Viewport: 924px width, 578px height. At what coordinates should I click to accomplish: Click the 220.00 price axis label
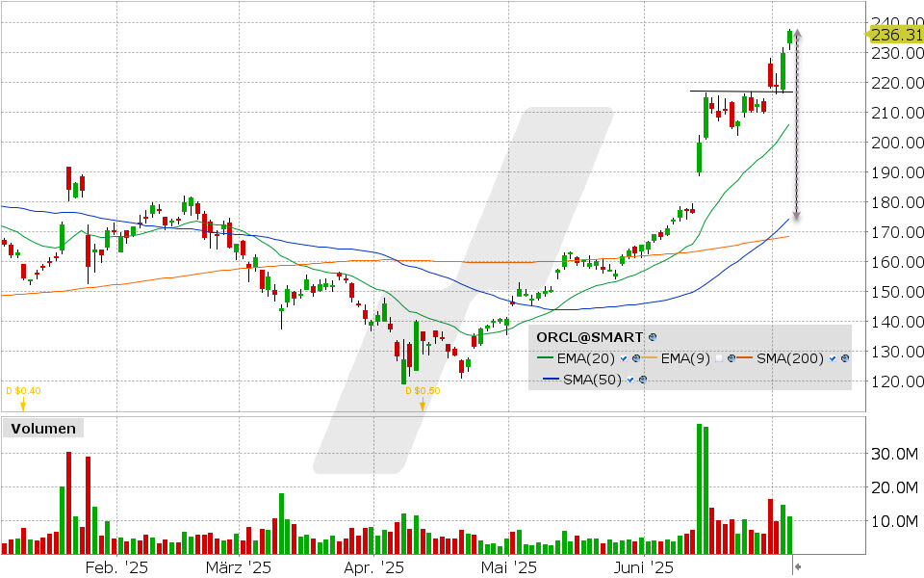click(897, 83)
